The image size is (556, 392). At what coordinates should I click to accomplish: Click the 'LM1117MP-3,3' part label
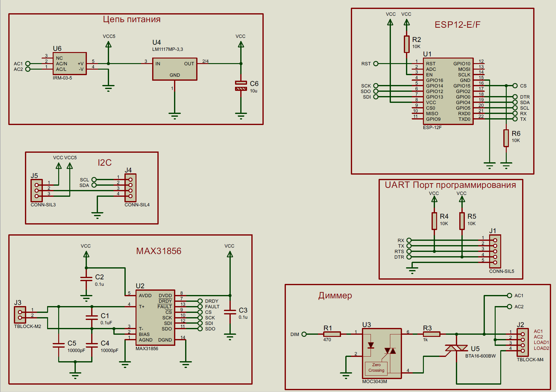(168, 49)
